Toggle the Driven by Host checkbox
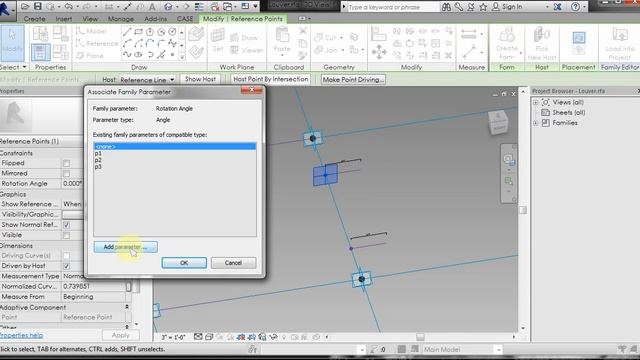The width and height of the screenshot is (640, 360). (66, 266)
